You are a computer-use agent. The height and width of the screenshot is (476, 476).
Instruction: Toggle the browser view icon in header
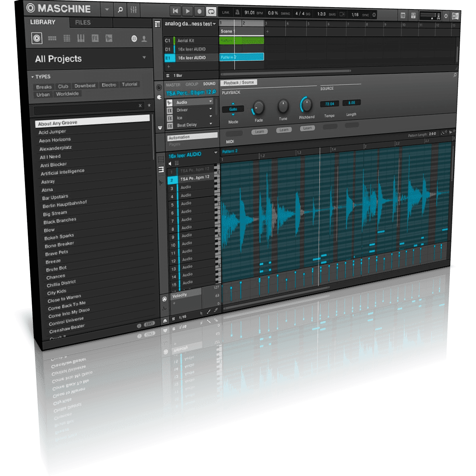[403, 15]
